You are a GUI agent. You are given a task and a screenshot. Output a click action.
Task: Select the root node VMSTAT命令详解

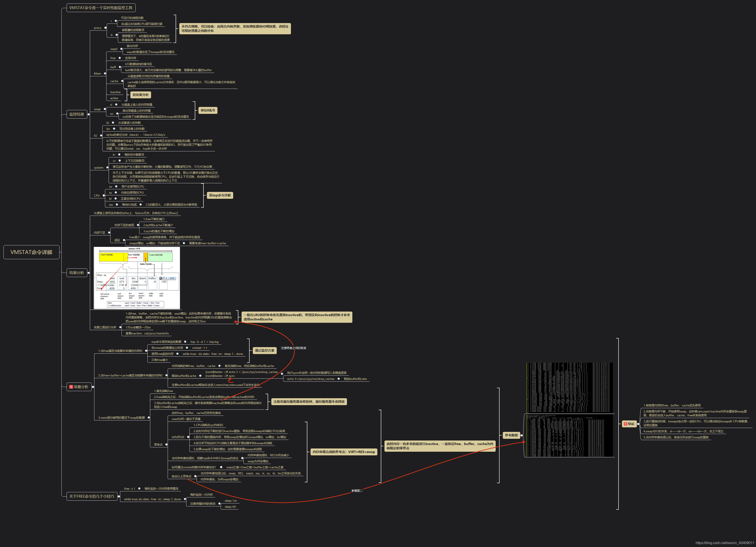(31, 252)
